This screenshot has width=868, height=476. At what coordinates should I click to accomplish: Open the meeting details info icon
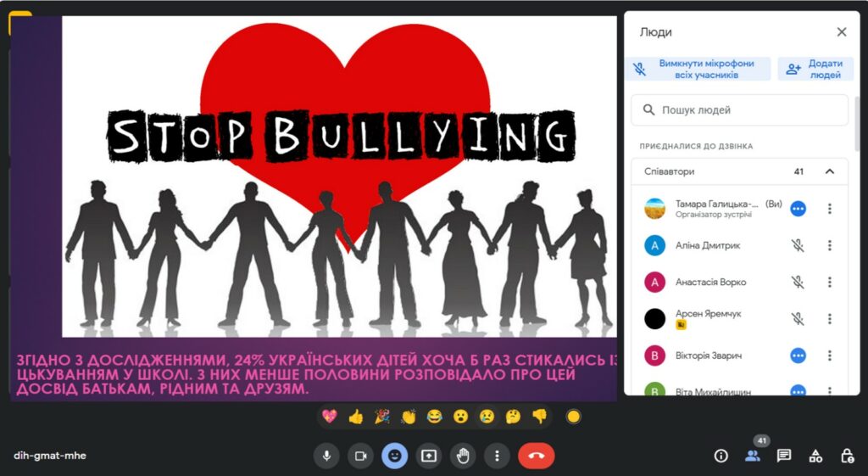click(x=721, y=456)
